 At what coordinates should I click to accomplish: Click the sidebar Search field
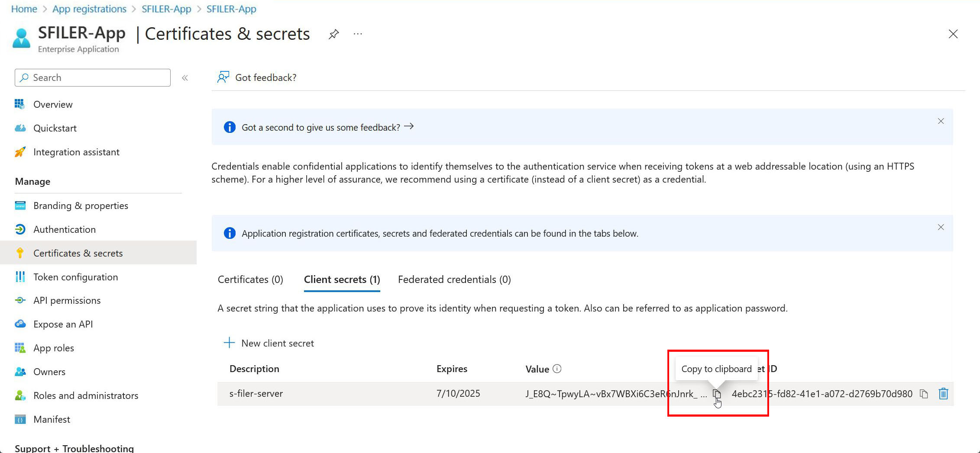[x=93, y=77]
